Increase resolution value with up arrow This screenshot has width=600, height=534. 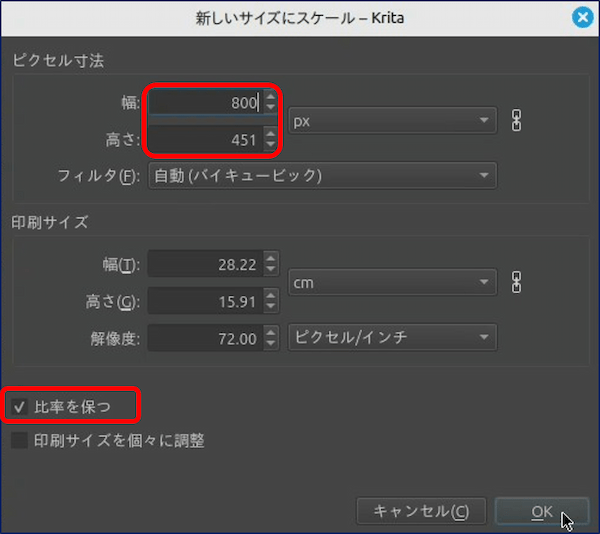coord(270,333)
